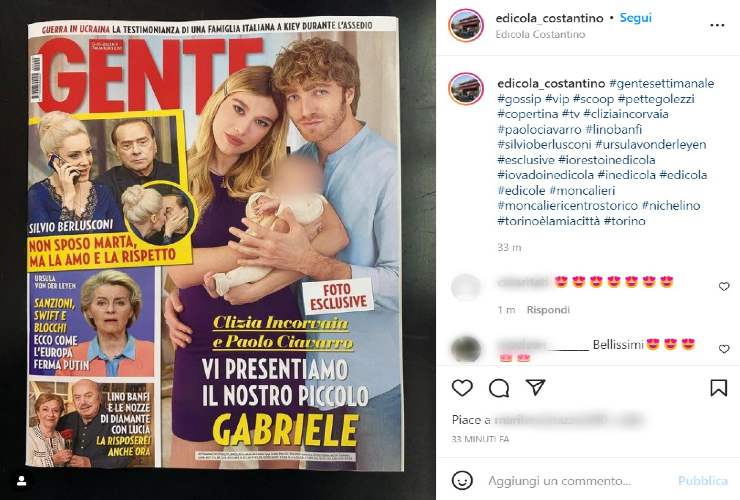Click the 'Aggiungi un commento' field
The width and height of the screenshot is (740, 500).
(559, 481)
